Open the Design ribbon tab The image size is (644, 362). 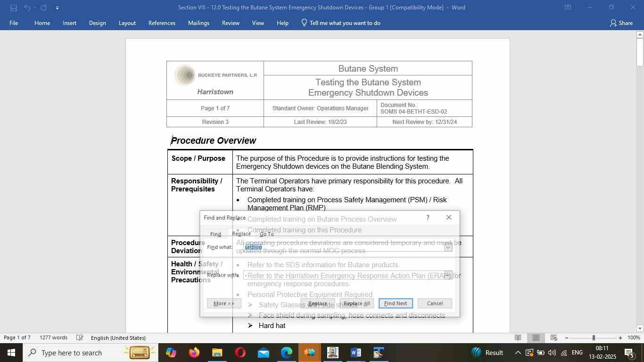click(x=97, y=23)
